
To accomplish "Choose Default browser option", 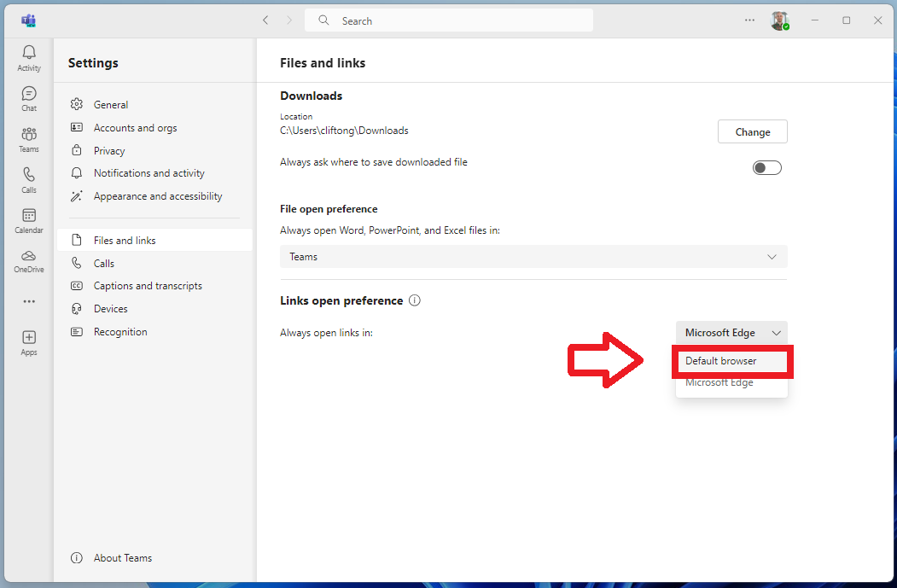I will point(731,361).
